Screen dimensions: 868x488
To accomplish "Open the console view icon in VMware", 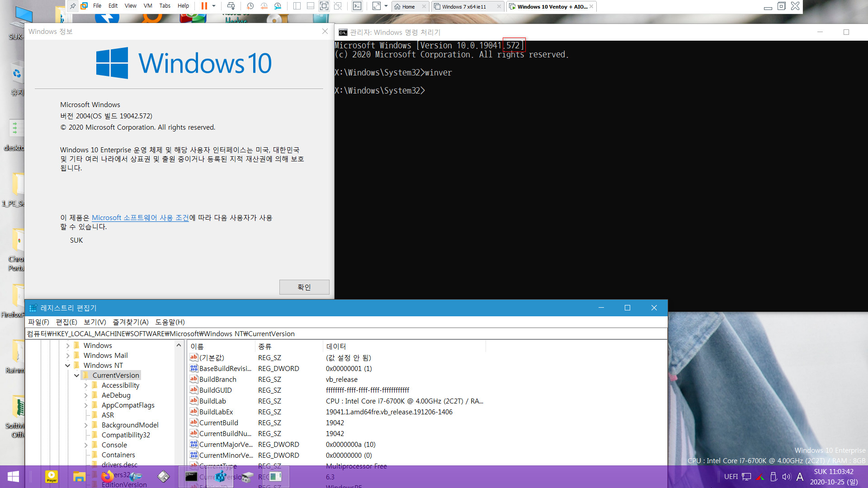I will pos(357,6).
